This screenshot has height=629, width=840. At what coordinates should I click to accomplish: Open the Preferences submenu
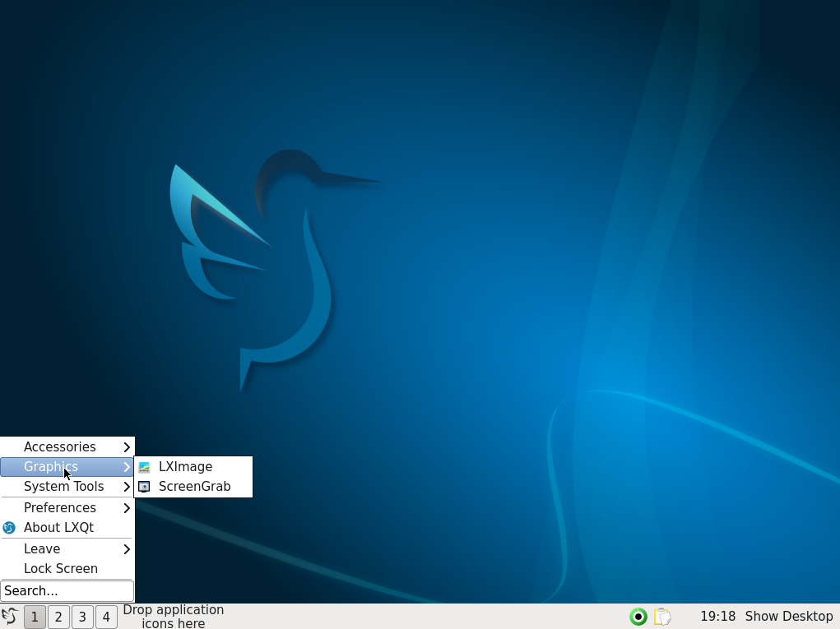tap(59, 507)
